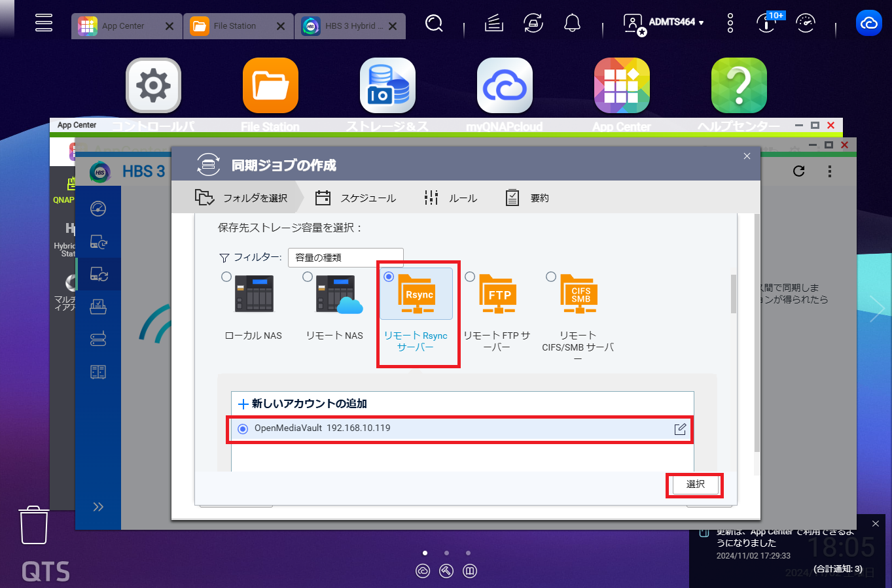Click the utility shortcut icon at bottom center
Viewport: 892px width, 588px height.
click(446, 571)
